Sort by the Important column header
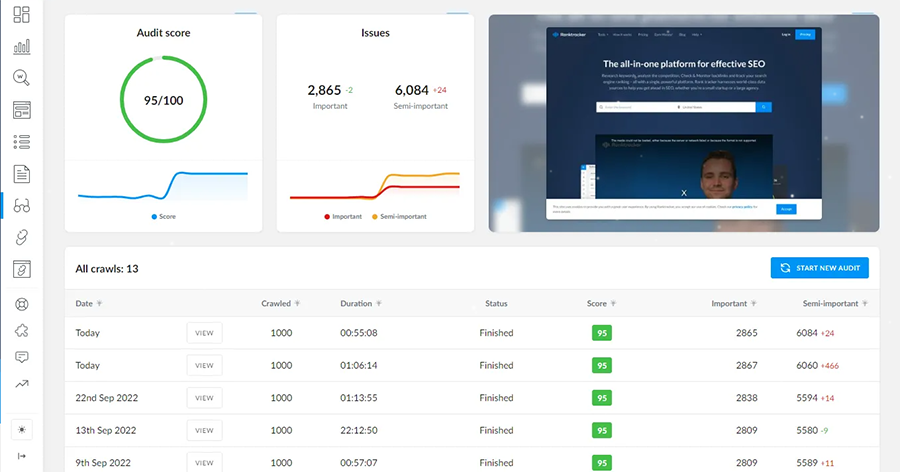900x472 pixels. click(734, 303)
